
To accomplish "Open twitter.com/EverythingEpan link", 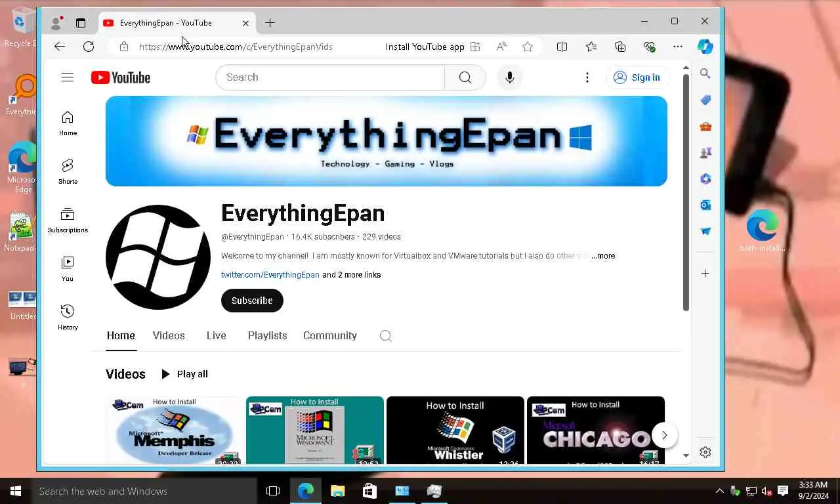I will tap(270, 275).
